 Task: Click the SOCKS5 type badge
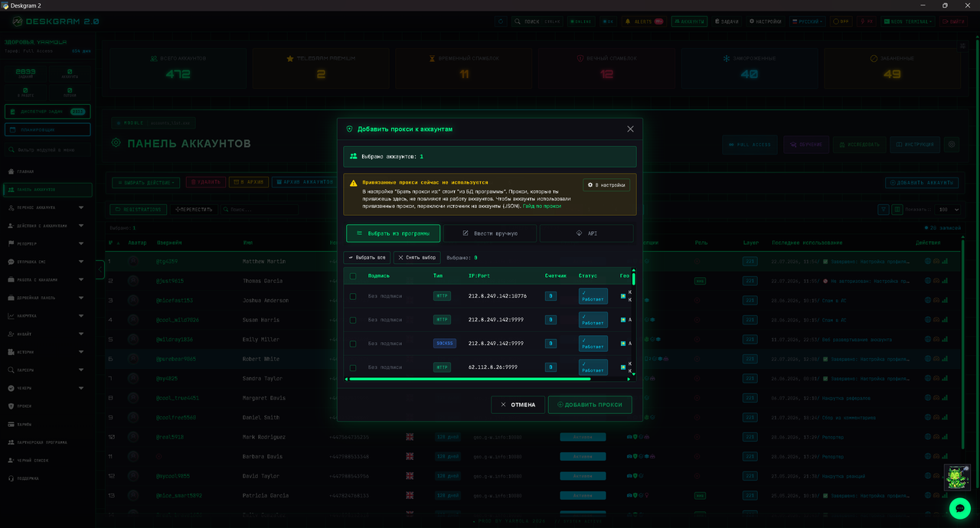[x=444, y=344]
